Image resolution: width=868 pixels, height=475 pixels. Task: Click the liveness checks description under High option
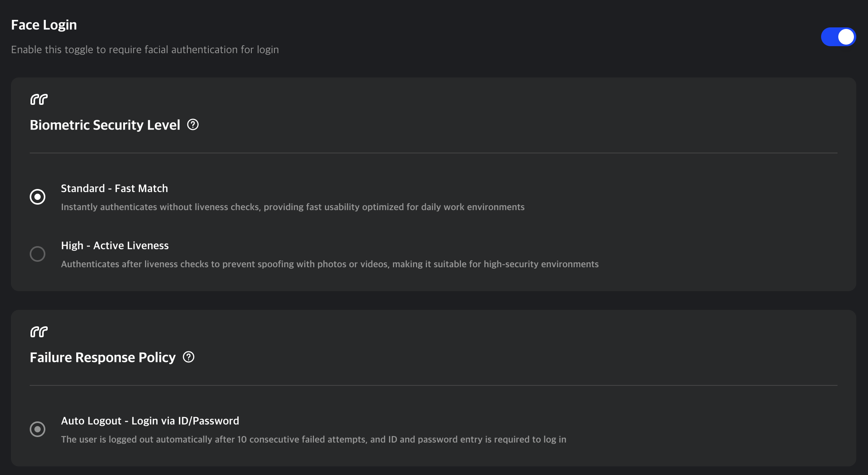[x=330, y=264]
